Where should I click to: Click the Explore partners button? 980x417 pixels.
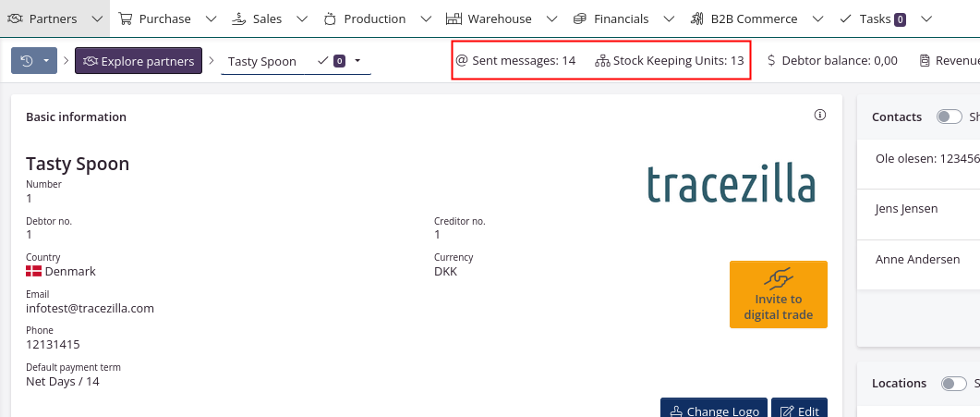tap(139, 61)
